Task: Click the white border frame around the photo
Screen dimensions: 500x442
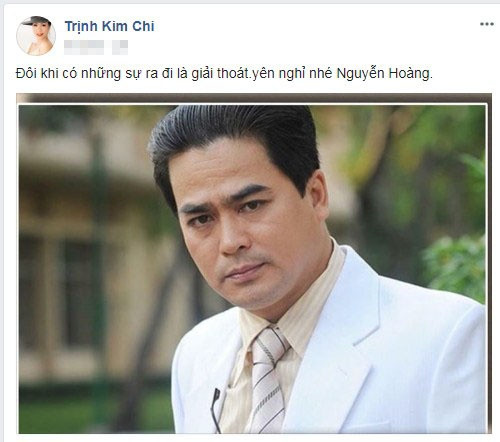Action: (x=253, y=105)
